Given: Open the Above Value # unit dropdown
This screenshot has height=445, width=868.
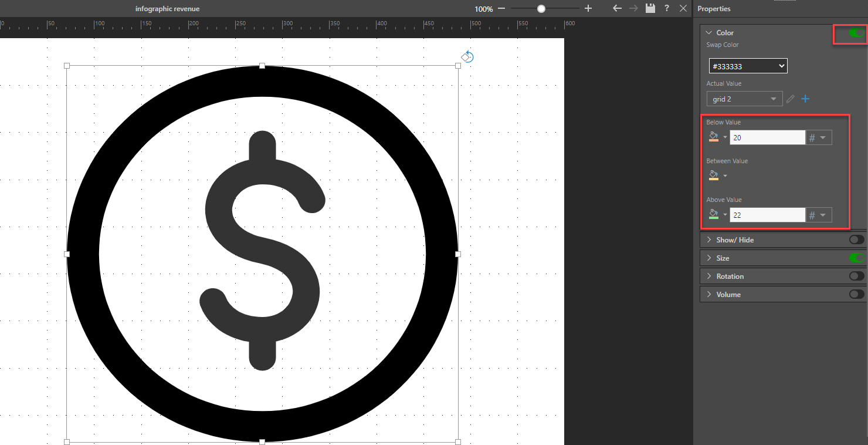Looking at the screenshot, I should tap(818, 215).
